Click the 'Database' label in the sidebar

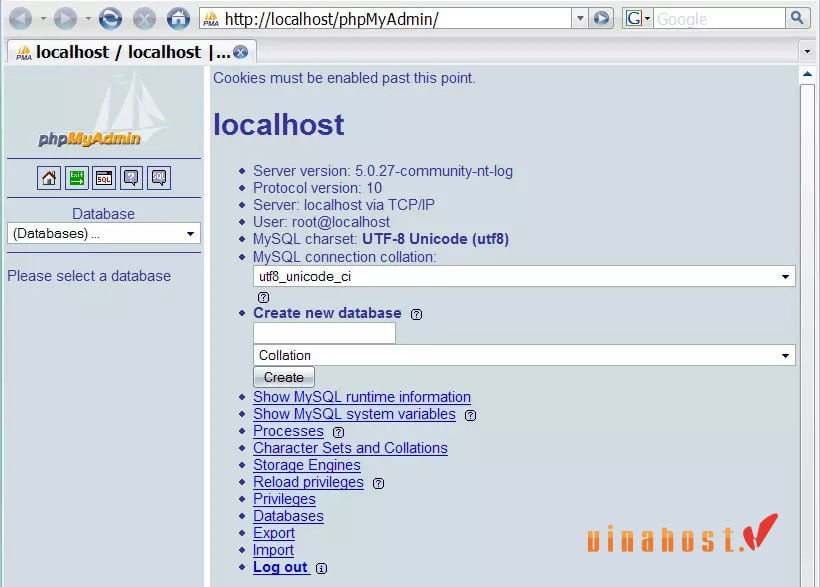click(x=104, y=214)
